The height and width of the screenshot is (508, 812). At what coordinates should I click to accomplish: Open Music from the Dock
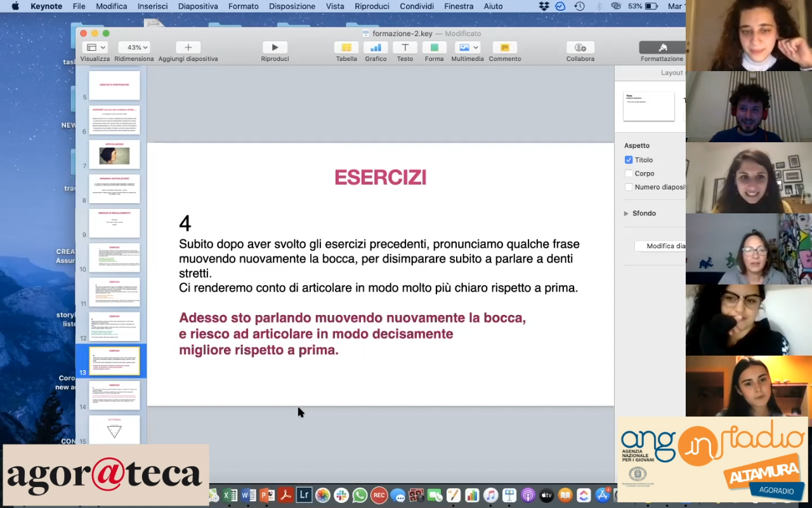coord(490,495)
